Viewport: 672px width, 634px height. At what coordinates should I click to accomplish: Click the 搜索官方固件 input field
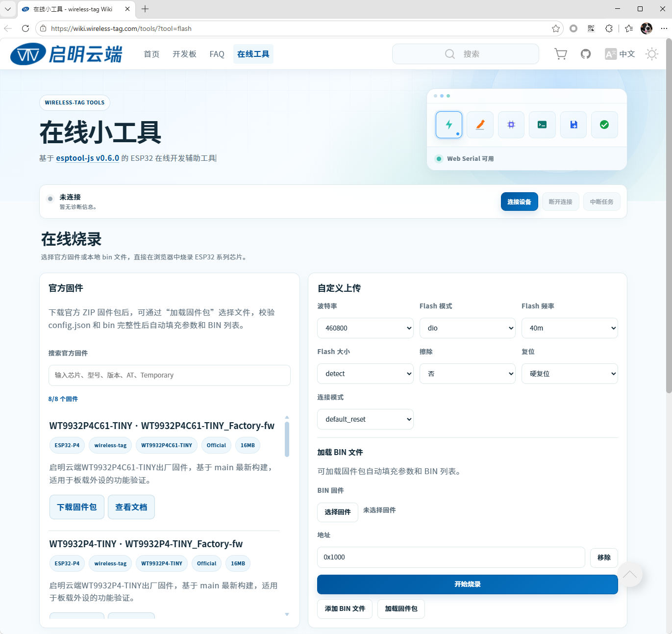[170, 375]
